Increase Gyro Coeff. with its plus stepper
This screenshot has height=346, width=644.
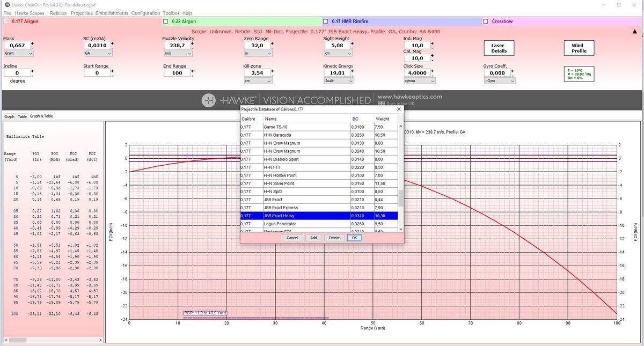pos(513,70)
